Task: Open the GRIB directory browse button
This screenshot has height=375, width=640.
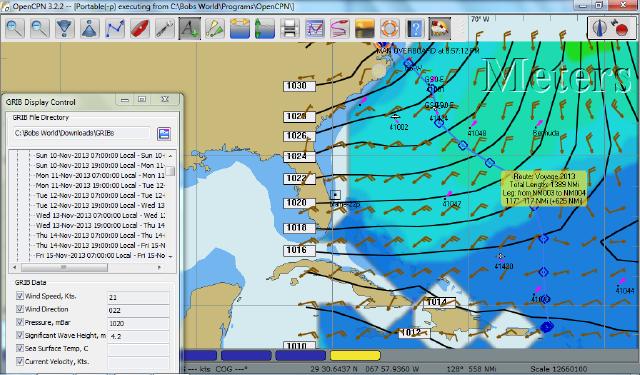Action: coord(164,133)
